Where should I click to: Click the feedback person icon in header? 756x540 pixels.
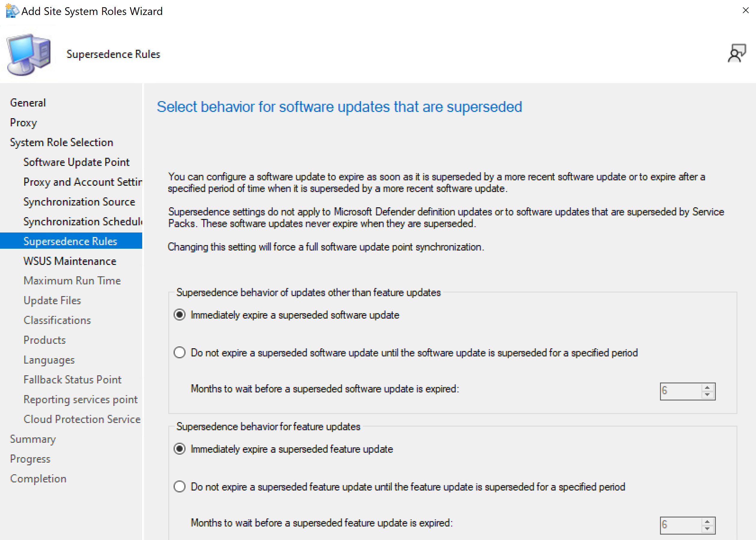(736, 53)
